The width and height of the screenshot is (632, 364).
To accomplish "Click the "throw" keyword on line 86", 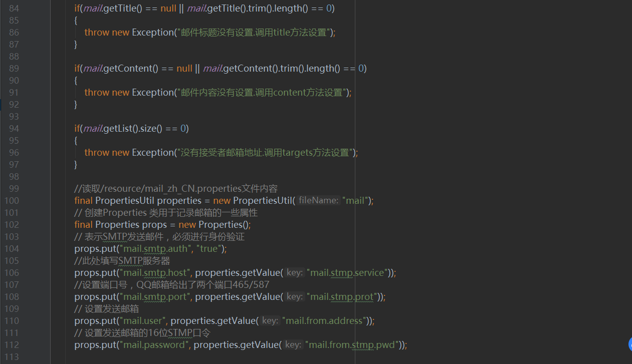I will pyautogui.click(x=97, y=32).
